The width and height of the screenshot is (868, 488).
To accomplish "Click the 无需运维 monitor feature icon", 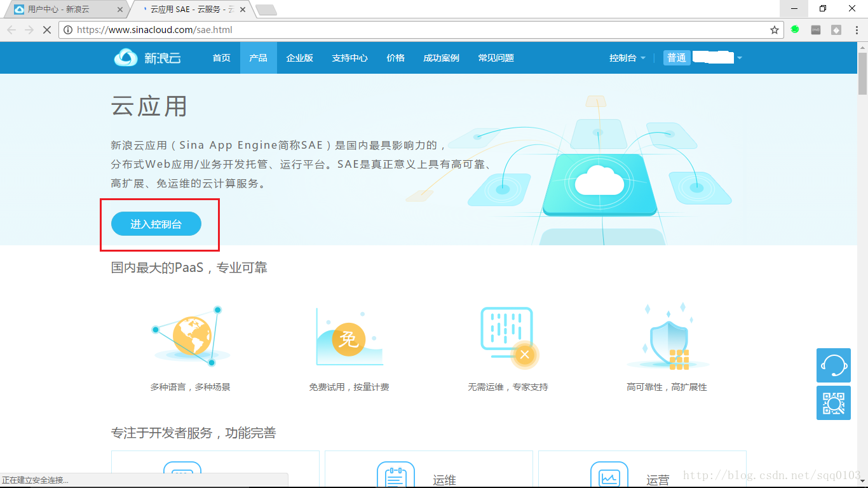I will pos(510,337).
